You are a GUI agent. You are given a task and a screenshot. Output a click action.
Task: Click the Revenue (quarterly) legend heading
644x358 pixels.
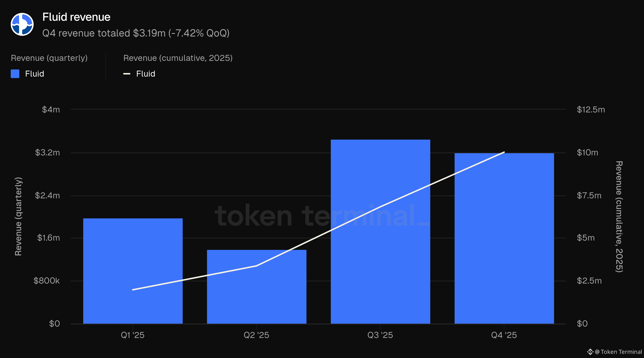(x=49, y=58)
